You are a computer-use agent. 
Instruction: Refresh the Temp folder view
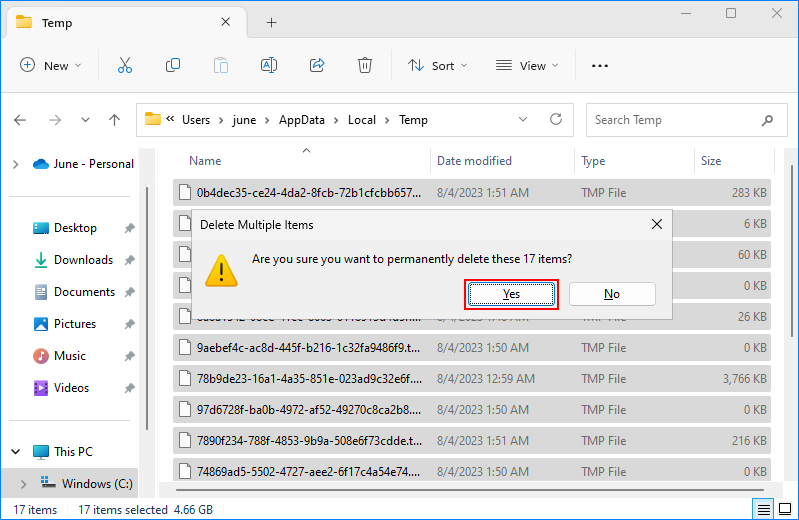click(556, 119)
